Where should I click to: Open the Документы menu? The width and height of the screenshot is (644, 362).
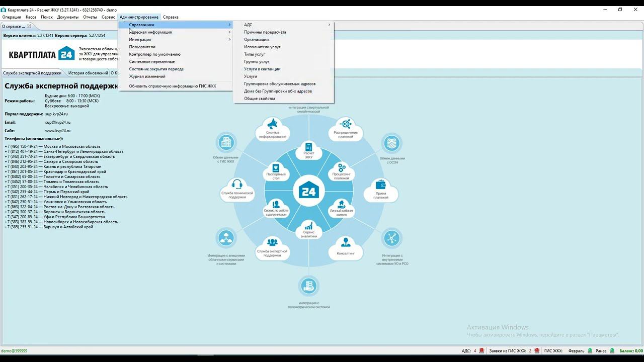(x=68, y=17)
